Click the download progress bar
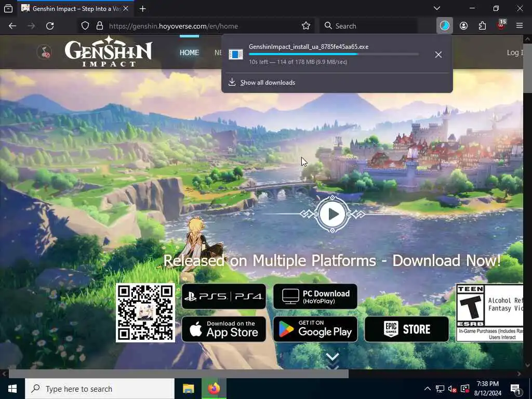 334,54
